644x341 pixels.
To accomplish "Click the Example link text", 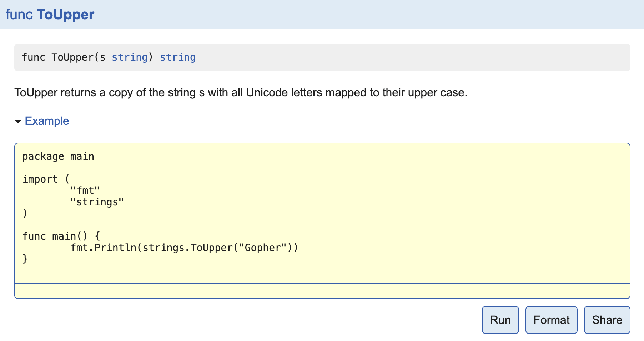I will [x=47, y=121].
